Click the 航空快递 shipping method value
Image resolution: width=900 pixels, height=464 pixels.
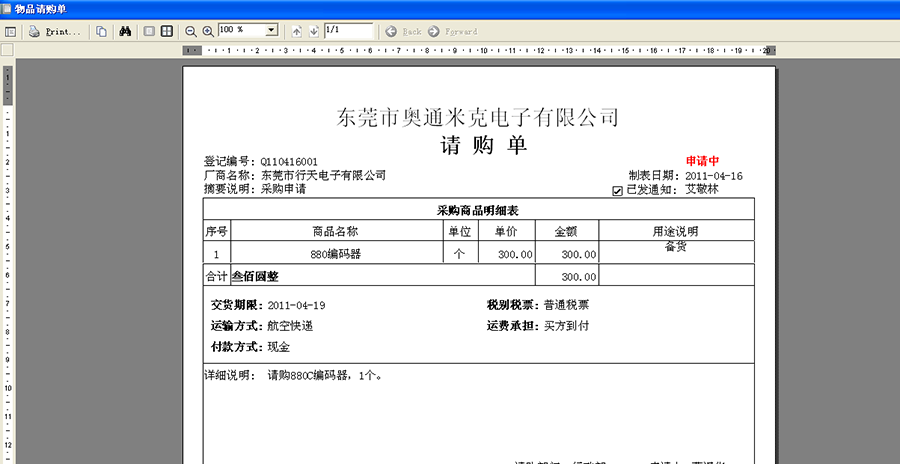[290, 326]
